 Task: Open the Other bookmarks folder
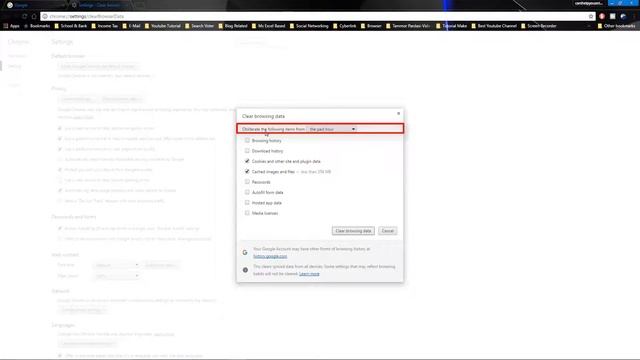(616, 26)
